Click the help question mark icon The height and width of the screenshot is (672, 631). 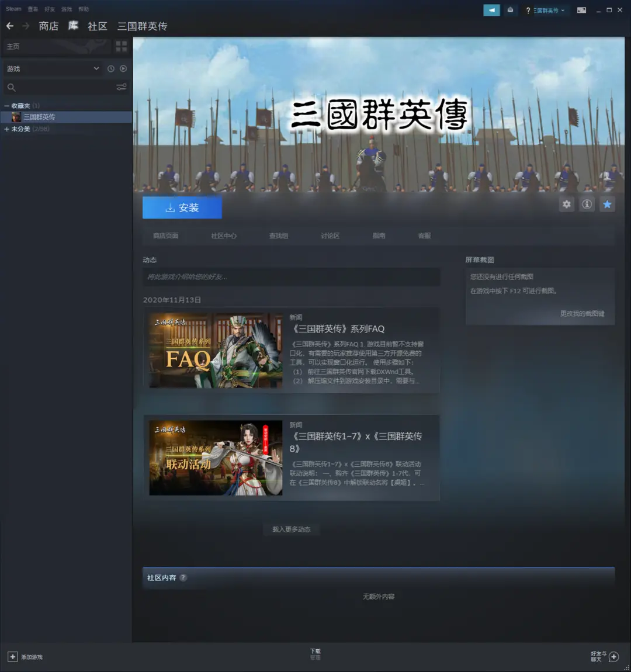(528, 11)
